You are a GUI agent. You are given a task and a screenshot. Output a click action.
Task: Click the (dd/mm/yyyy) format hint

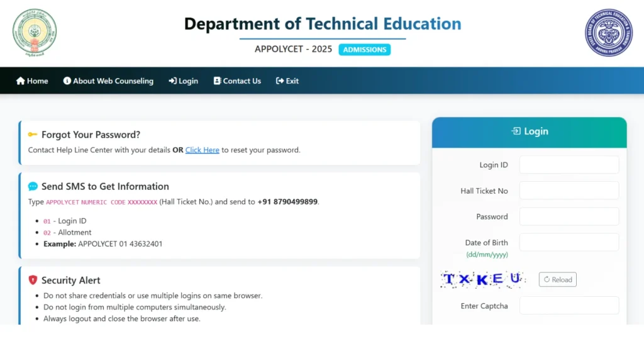point(487,255)
